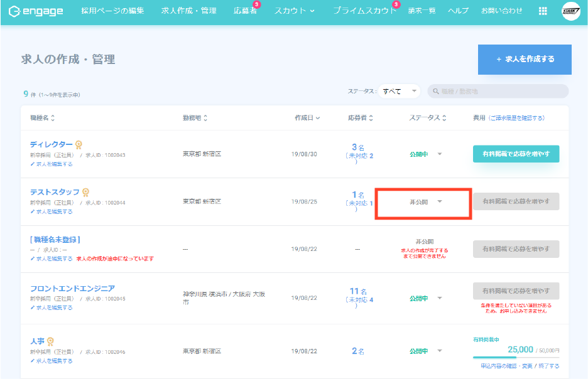The width and height of the screenshot is (588, 379).
Task: Open the ディレクター job title
Action: point(52,144)
